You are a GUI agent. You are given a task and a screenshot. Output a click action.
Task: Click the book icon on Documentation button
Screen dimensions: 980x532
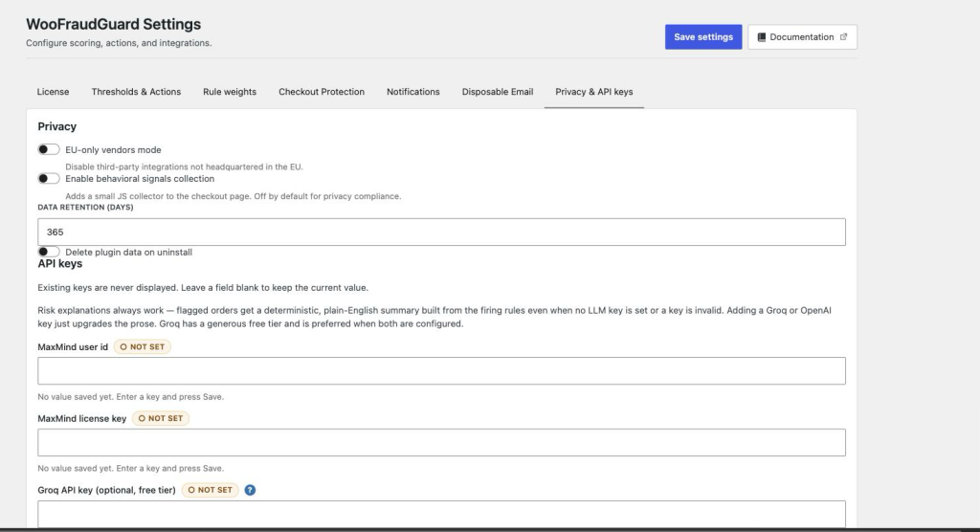(761, 37)
